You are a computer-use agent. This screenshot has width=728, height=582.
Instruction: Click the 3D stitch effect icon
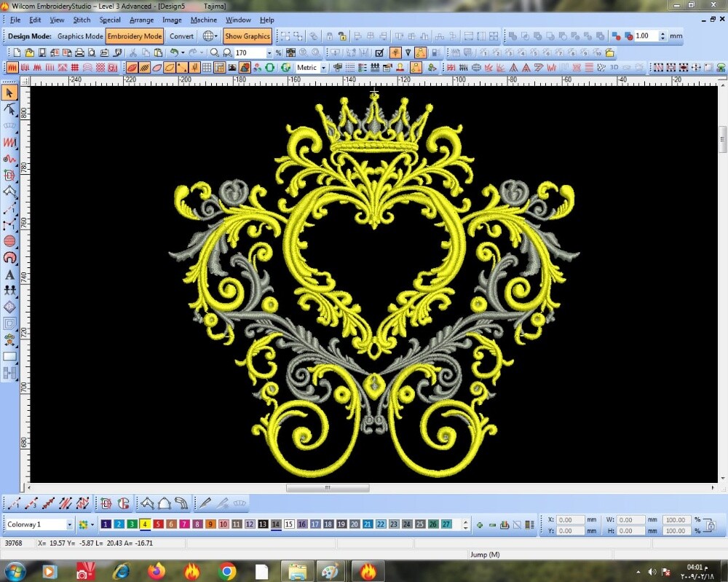(614, 68)
